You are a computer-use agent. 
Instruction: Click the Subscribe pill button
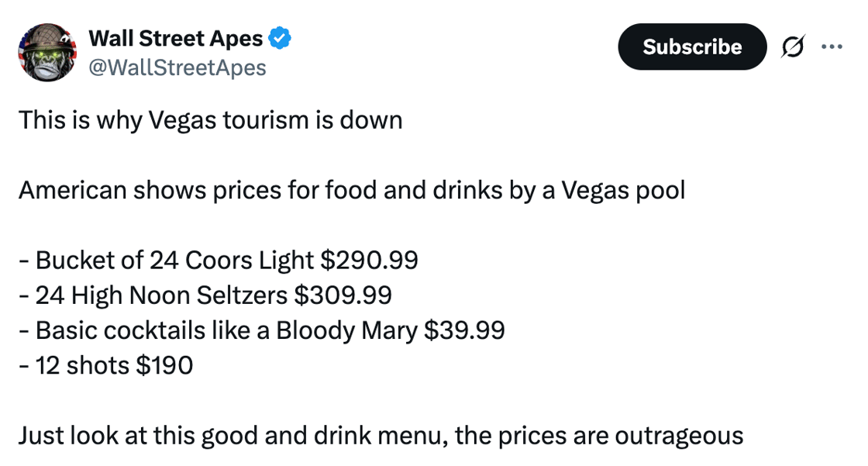691,47
